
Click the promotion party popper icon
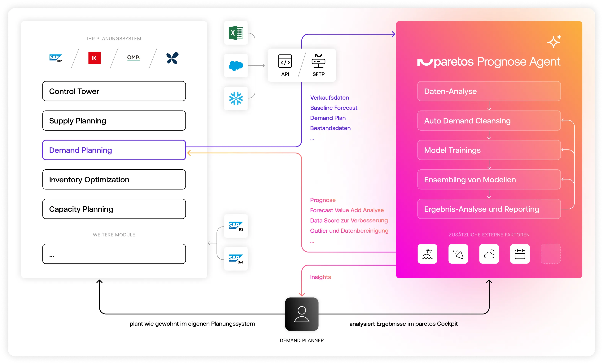coord(458,254)
